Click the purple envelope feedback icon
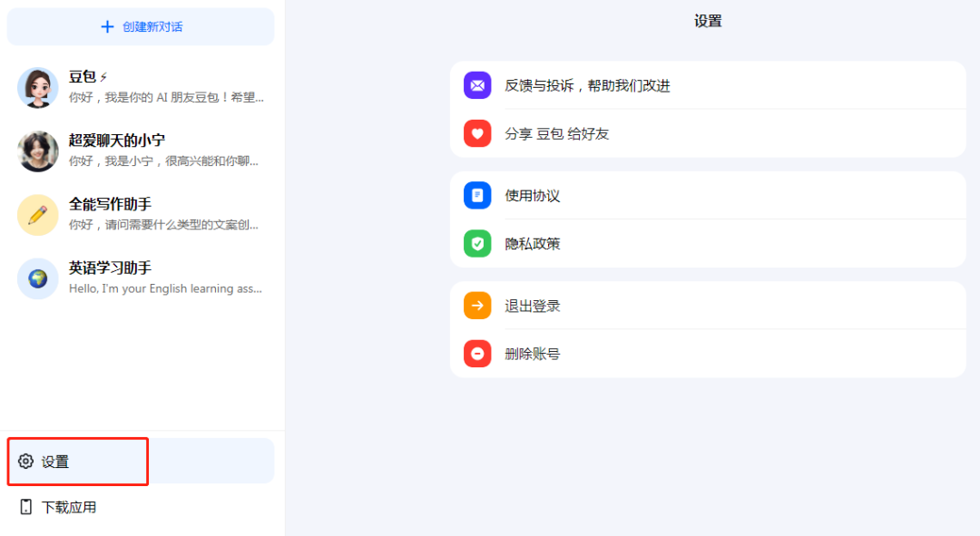980x536 pixels. 477,85
